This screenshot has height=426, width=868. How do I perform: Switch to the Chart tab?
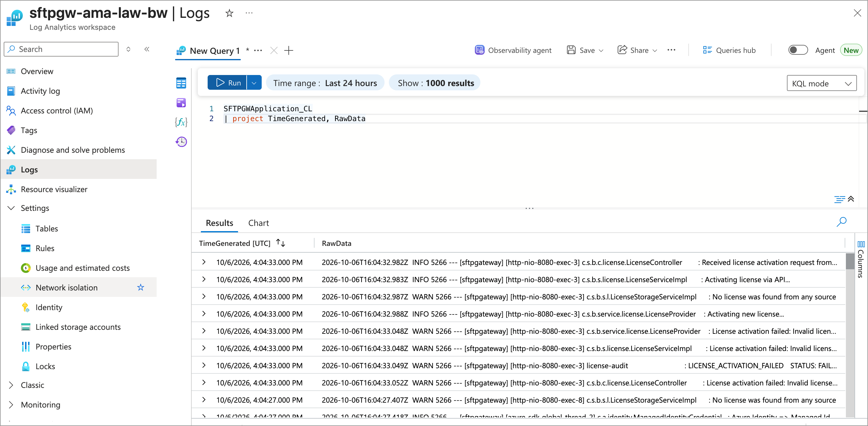258,223
